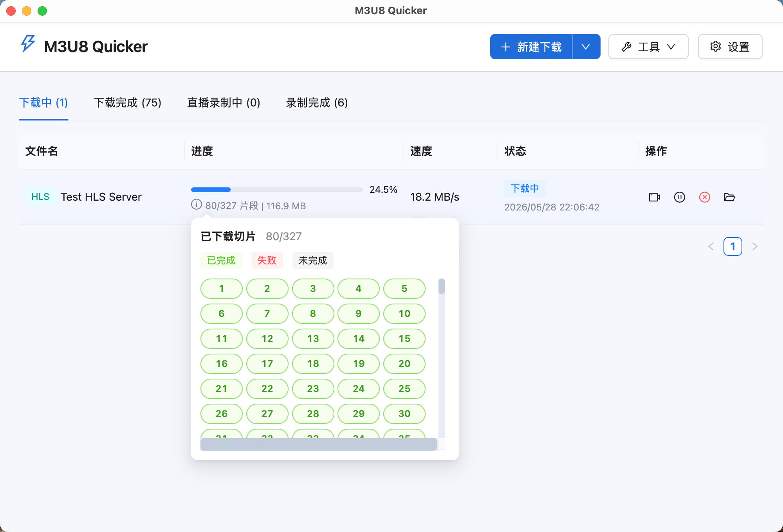Screen dimensions: 783x532
Task: Click the HLS type tag
Action: tap(40, 197)
